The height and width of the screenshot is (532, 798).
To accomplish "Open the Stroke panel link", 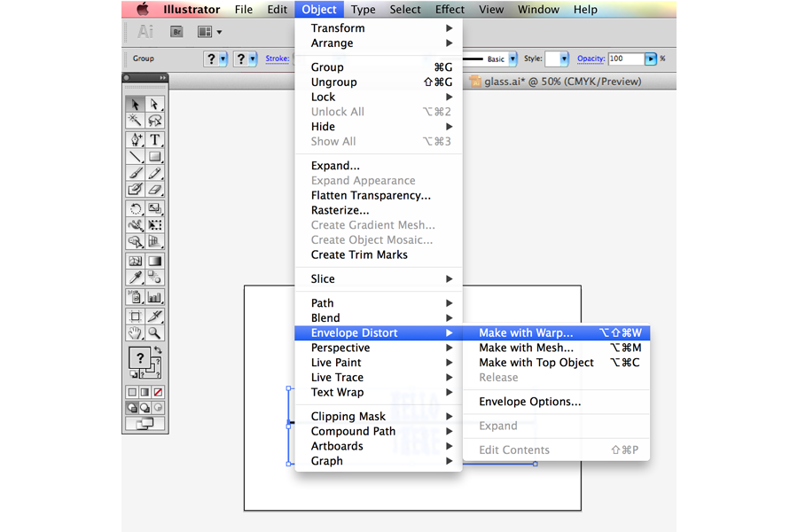I will [x=278, y=59].
